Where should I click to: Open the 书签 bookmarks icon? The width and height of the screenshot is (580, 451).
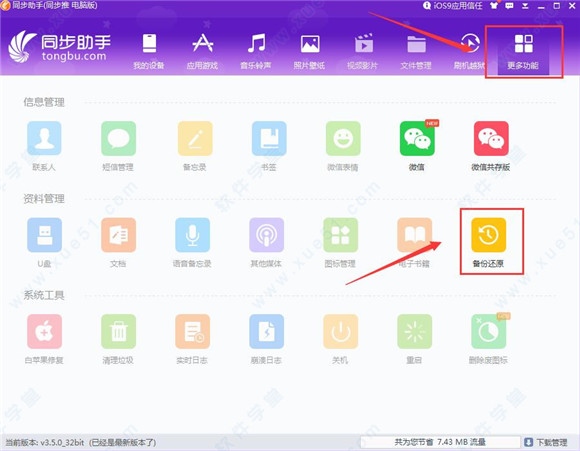point(269,138)
